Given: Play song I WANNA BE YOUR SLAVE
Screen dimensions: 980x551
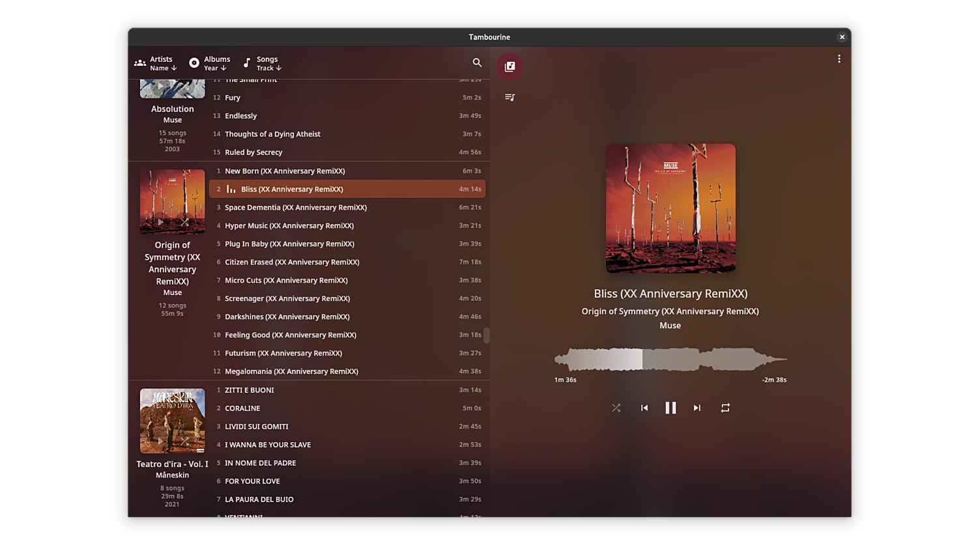Looking at the screenshot, I should (347, 445).
